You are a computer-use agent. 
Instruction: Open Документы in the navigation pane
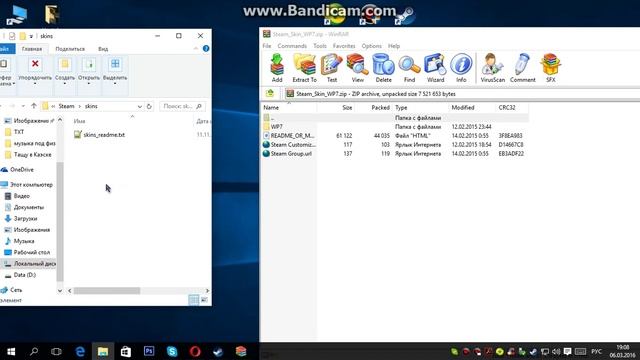[24, 207]
